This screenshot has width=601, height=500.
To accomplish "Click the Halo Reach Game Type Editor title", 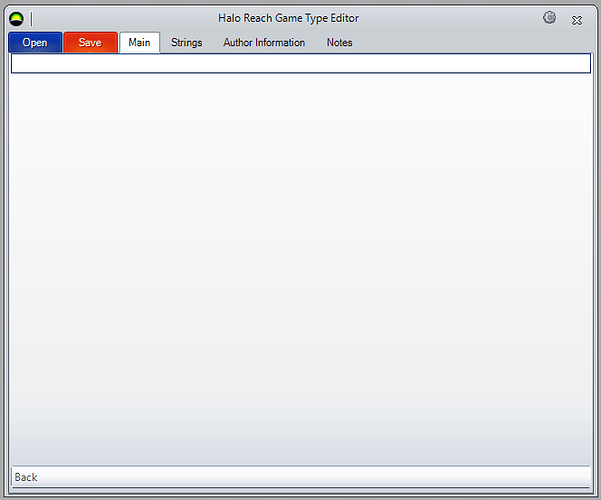I will (x=288, y=18).
